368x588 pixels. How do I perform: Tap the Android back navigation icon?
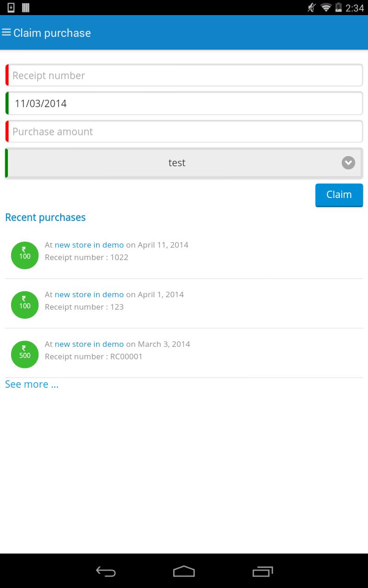(106, 571)
